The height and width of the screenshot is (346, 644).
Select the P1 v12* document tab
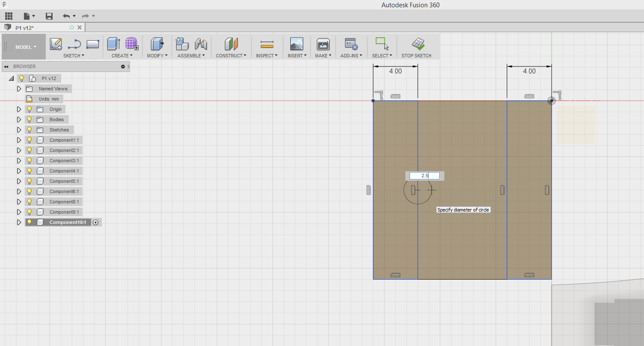[43, 27]
